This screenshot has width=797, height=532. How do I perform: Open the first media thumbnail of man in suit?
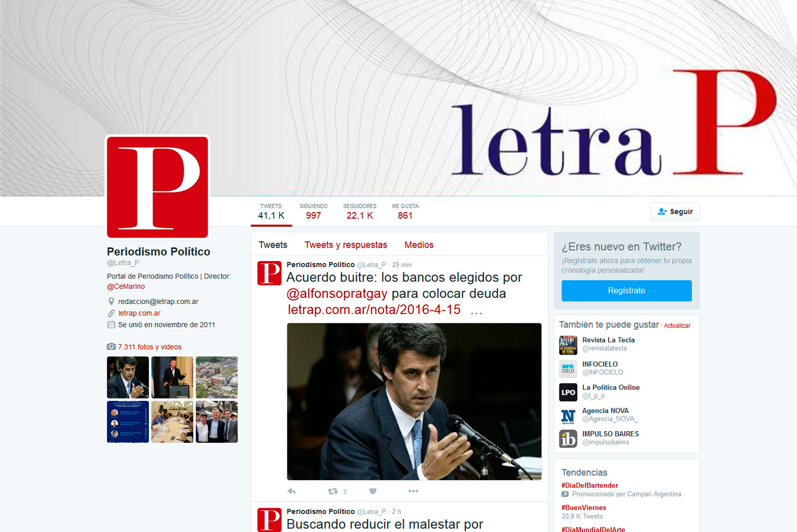[128, 377]
